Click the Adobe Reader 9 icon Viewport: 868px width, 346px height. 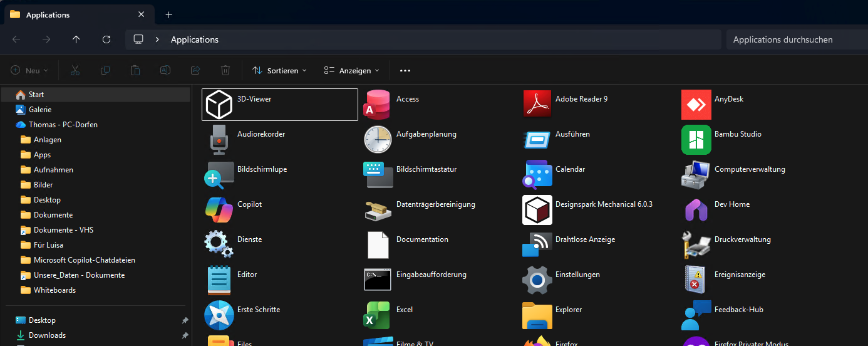click(x=537, y=104)
